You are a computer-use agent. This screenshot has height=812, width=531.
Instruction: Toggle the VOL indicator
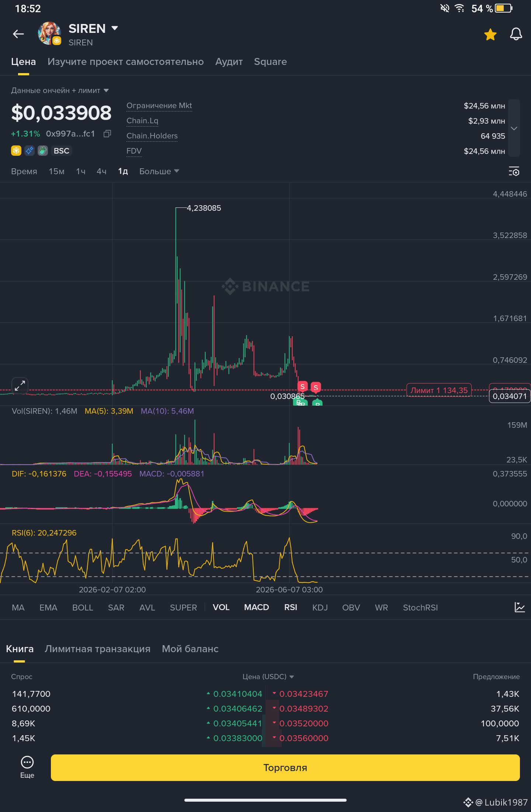click(221, 608)
